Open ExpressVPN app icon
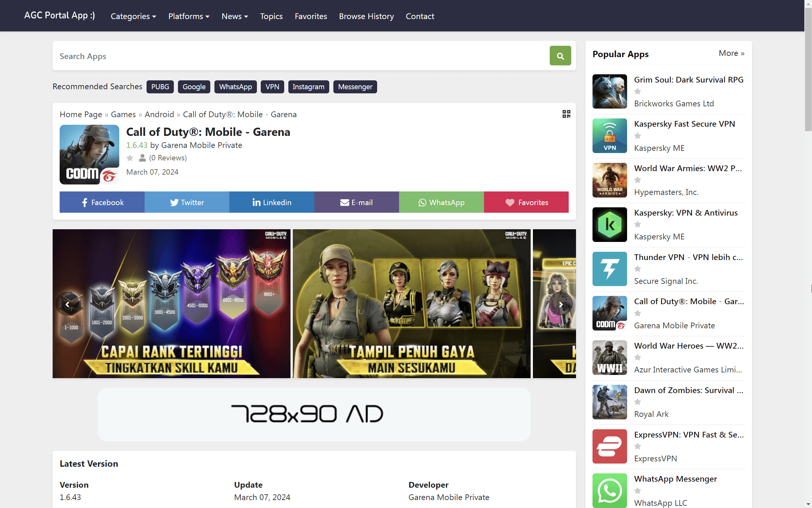 click(x=610, y=446)
